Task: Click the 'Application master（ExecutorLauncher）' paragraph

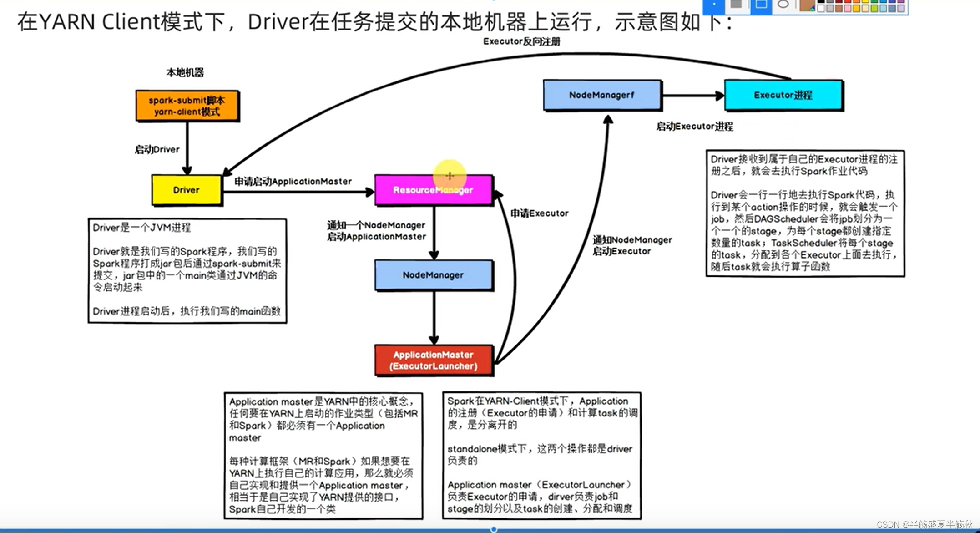Action: (x=540, y=497)
